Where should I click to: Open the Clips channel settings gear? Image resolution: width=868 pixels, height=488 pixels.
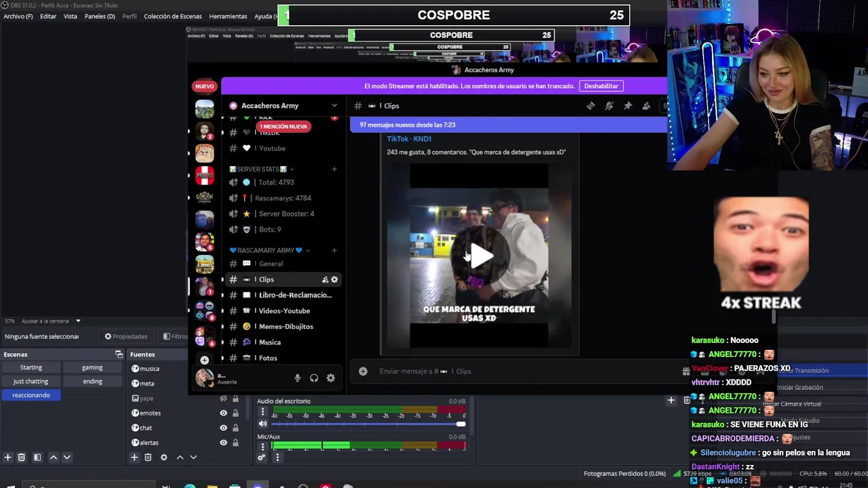(334, 279)
